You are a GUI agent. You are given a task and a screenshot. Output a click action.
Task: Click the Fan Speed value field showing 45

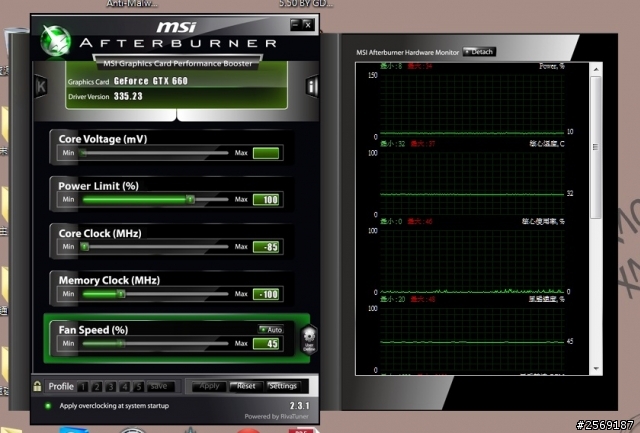tap(266, 344)
